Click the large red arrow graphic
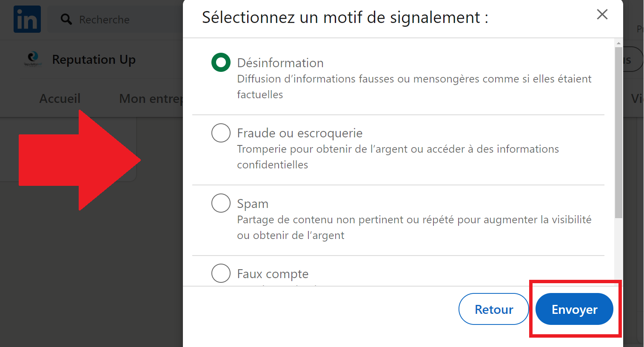Image resolution: width=644 pixels, height=347 pixels. (x=80, y=160)
